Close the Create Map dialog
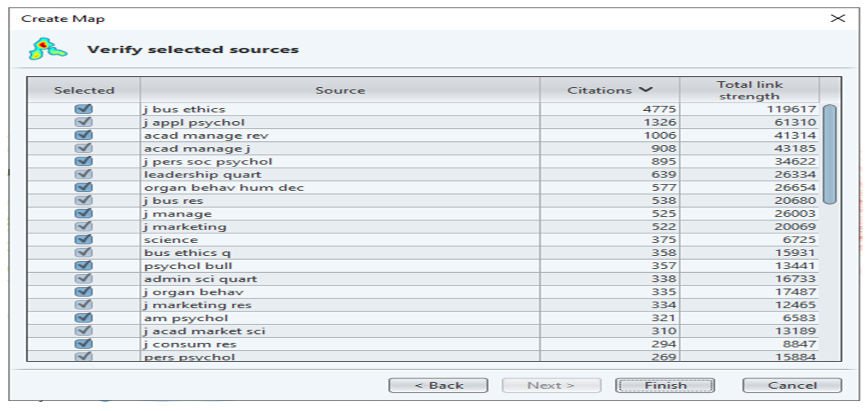This screenshot has width=868, height=411. (x=838, y=18)
